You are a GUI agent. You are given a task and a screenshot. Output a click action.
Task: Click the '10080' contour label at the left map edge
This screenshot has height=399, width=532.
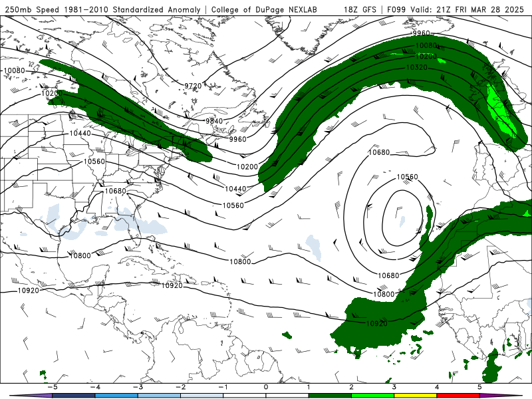tap(14, 70)
